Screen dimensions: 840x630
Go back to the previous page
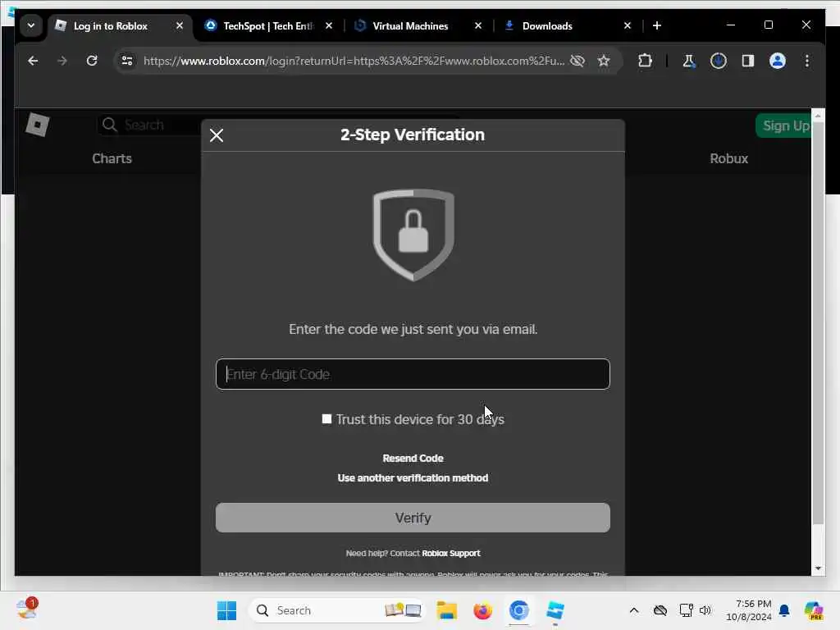click(x=33, y=61)
